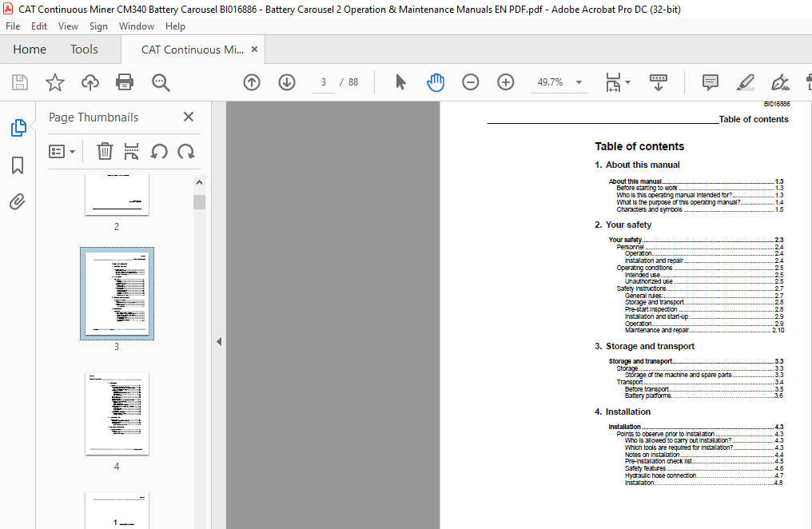Viewport: 812px width, 529px height.
Task: Open the Sign document pen tool
Action: pos(780,82)
